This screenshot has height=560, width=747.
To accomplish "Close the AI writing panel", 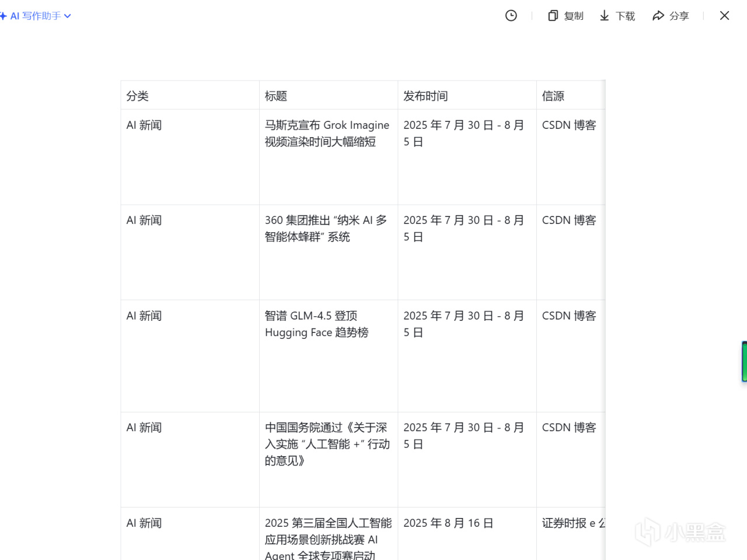I will [x=725, y=16].
